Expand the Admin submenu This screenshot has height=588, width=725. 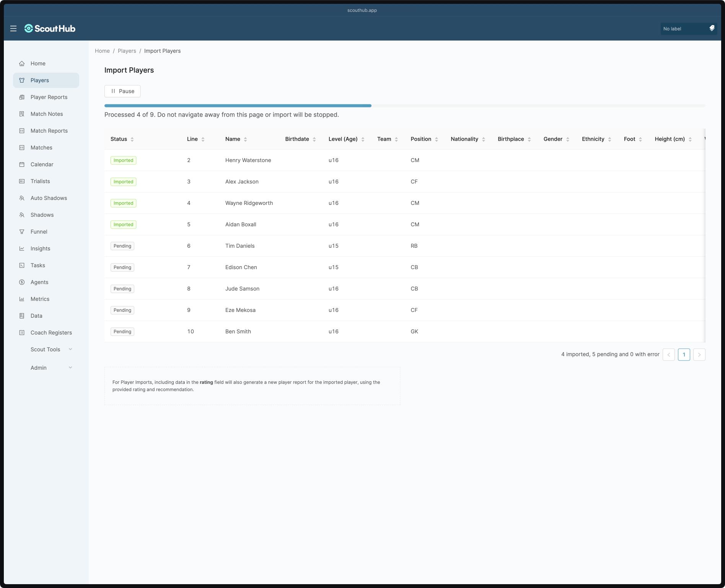[x=70, y=368]
